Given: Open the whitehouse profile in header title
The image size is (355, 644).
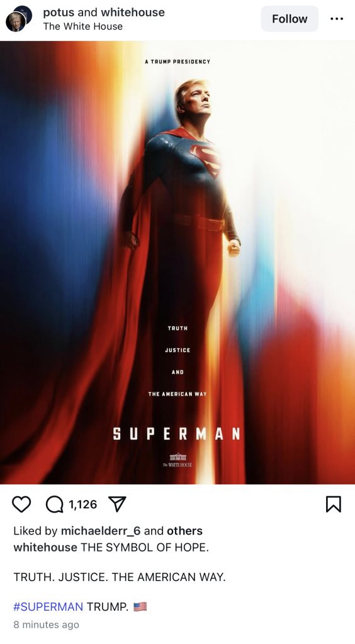Looking at the screenshot, I should tap(133, 13).
